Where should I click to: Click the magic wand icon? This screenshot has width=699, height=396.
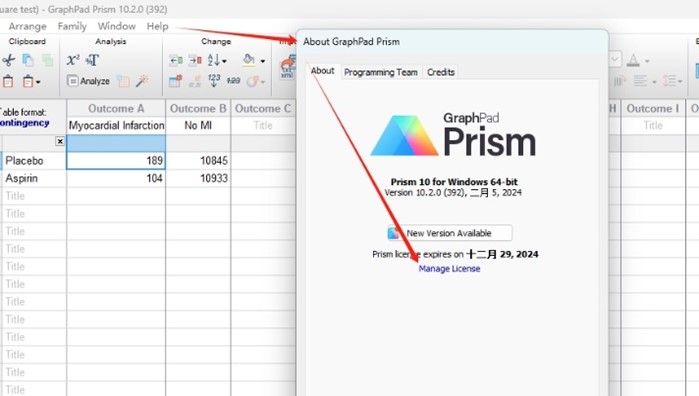click(x=142, y=81)
